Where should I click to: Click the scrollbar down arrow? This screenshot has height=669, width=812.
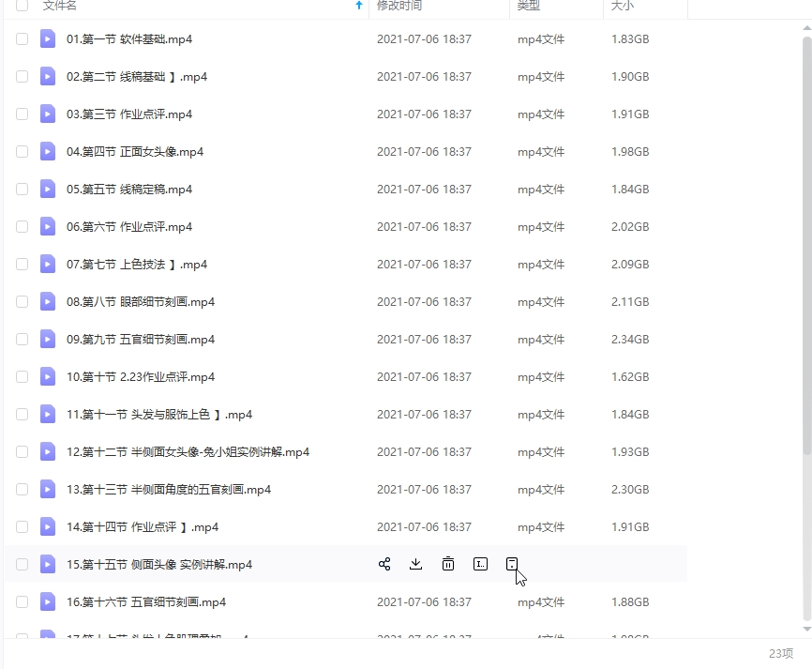tap(806, 629)
